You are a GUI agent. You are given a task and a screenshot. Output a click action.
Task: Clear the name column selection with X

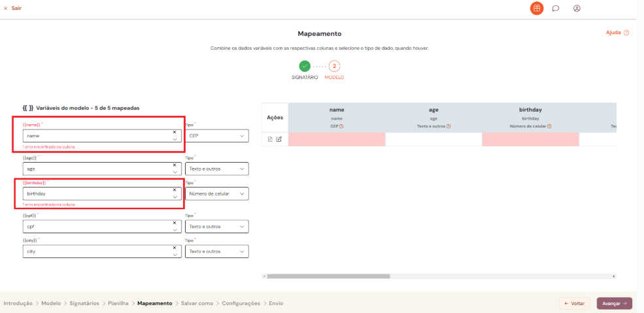(x=175, y=132)
